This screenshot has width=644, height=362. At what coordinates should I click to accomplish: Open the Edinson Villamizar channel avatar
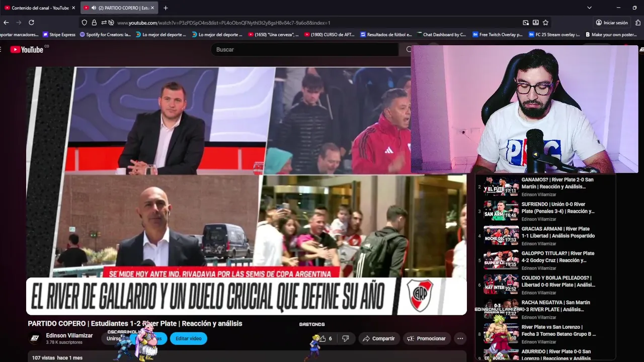pyautogui.click(x=35, y=338)
